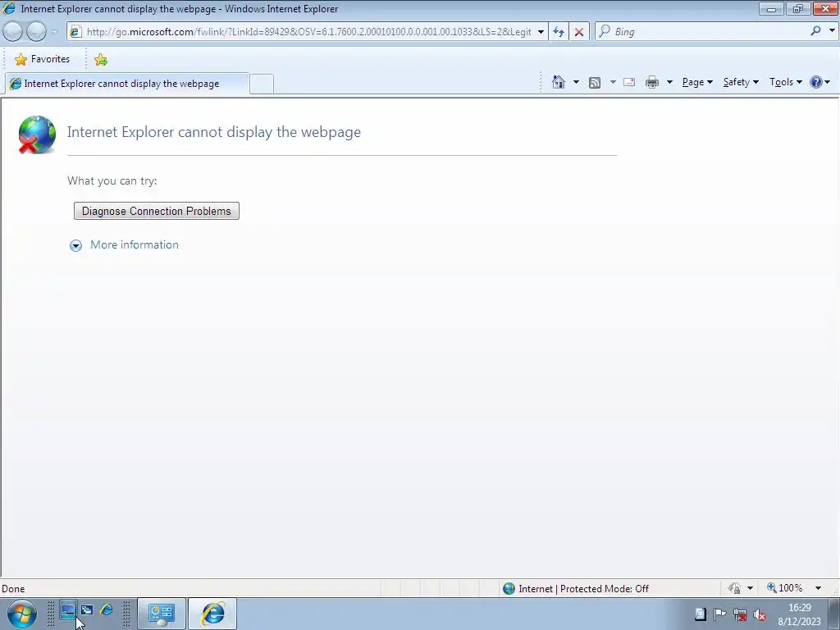The image size is (840, 630).
Task: Click the Back navigation button
Action: click(12, 32)
